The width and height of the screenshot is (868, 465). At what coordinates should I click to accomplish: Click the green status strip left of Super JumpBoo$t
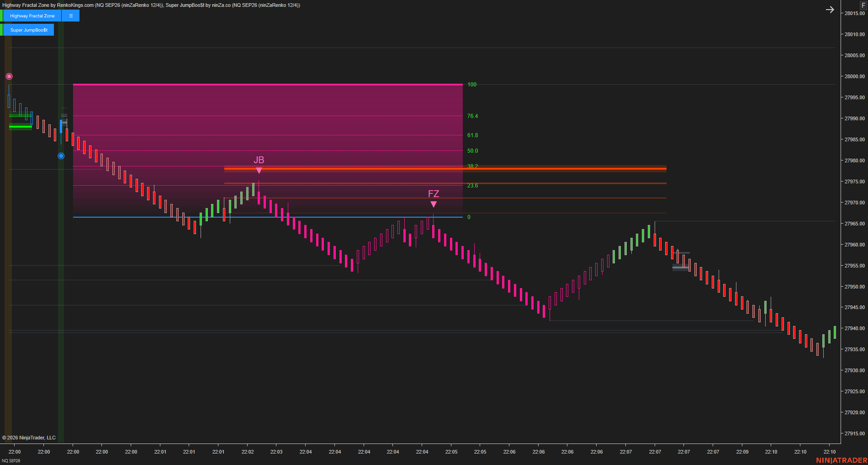pos(1,30)
